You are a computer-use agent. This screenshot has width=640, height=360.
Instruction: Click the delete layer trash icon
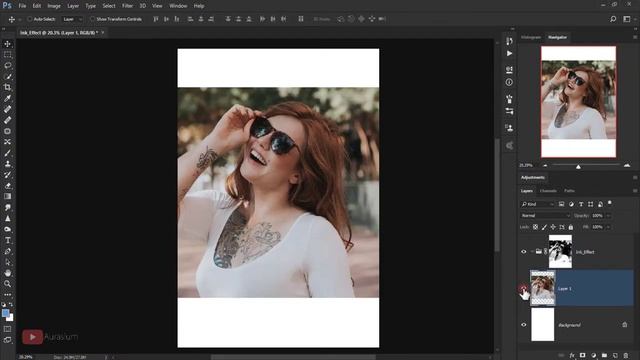pos(626,356)
